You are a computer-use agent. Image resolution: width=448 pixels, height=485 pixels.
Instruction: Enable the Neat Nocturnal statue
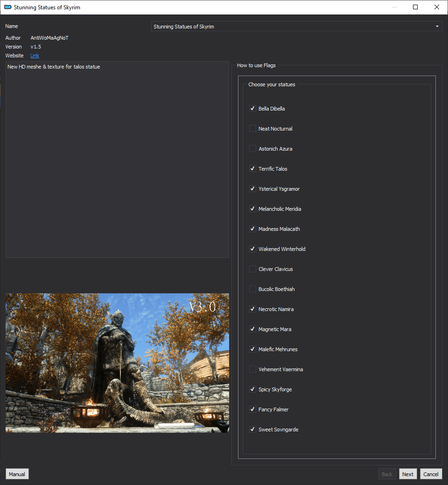(x=252, y=129)
